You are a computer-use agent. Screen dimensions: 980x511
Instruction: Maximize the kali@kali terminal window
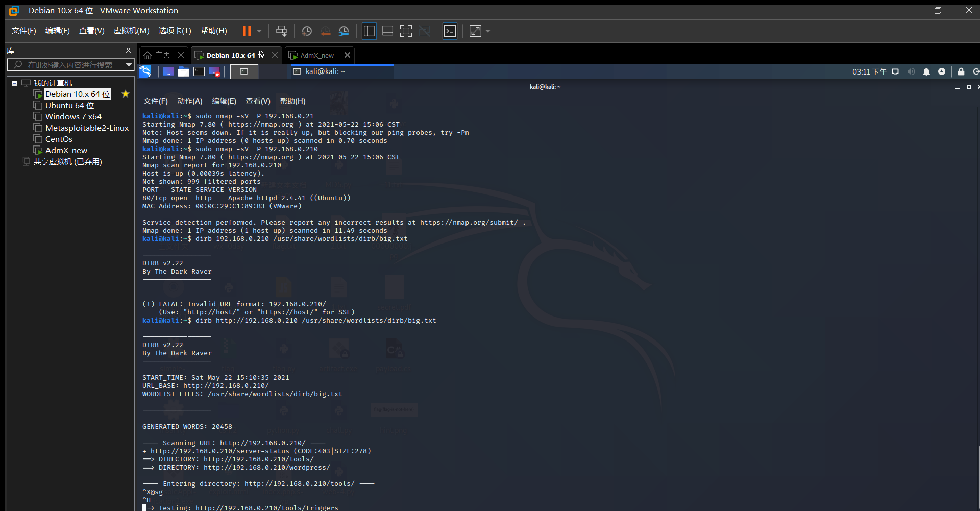pyautogui.click(x=969, y=87)
